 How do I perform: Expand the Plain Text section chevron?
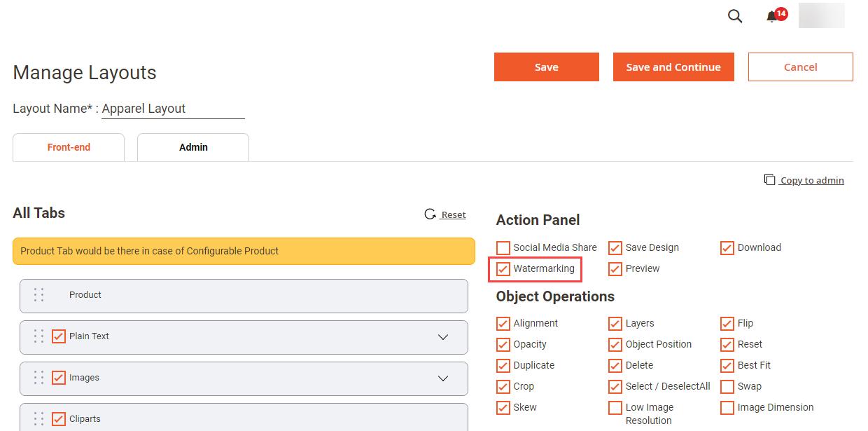442,336
